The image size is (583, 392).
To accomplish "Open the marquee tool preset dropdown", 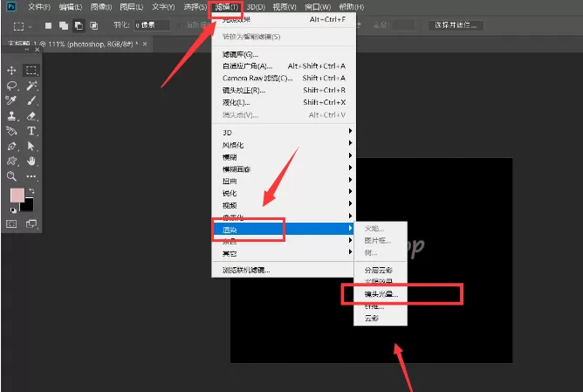I will (x=23, y=26).
